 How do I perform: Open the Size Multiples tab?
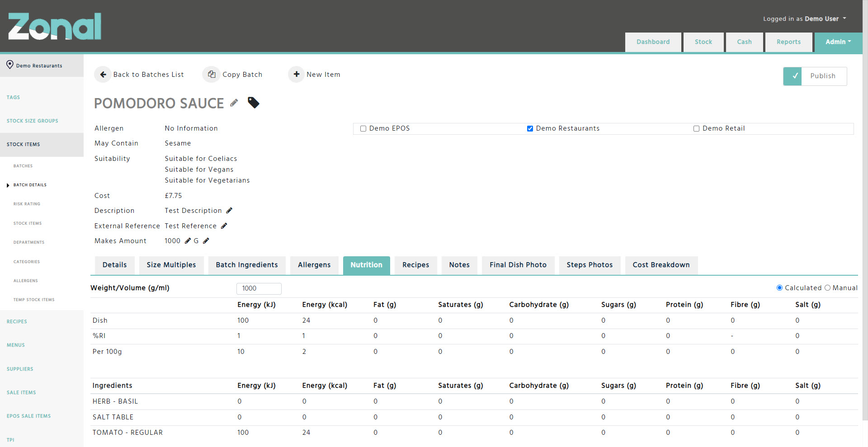[171, 265]
